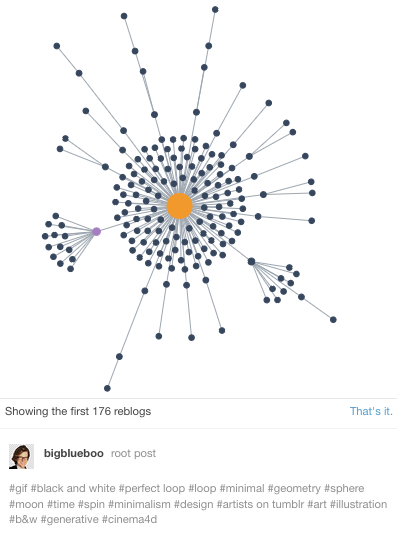Select the hub node of the lower-right cluster
This screenshot has width=397, height=545.
tap(251, 261)
